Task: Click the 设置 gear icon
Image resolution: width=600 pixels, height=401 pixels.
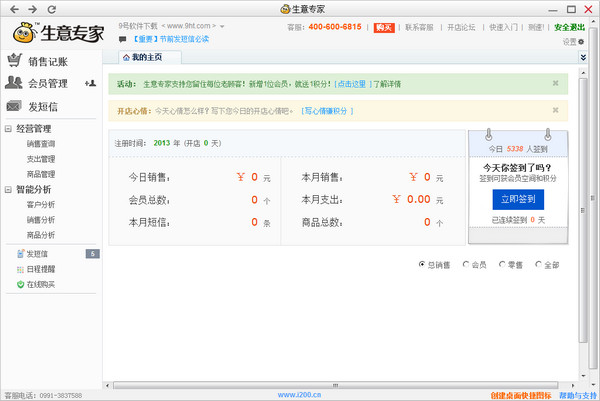Action: pyautogui.click(x=579, y=42)
